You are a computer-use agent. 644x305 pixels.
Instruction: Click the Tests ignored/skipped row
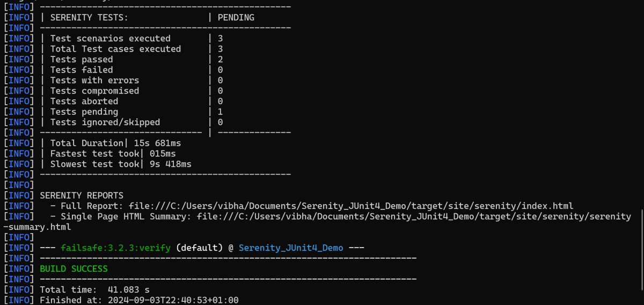tap(105, 122)
